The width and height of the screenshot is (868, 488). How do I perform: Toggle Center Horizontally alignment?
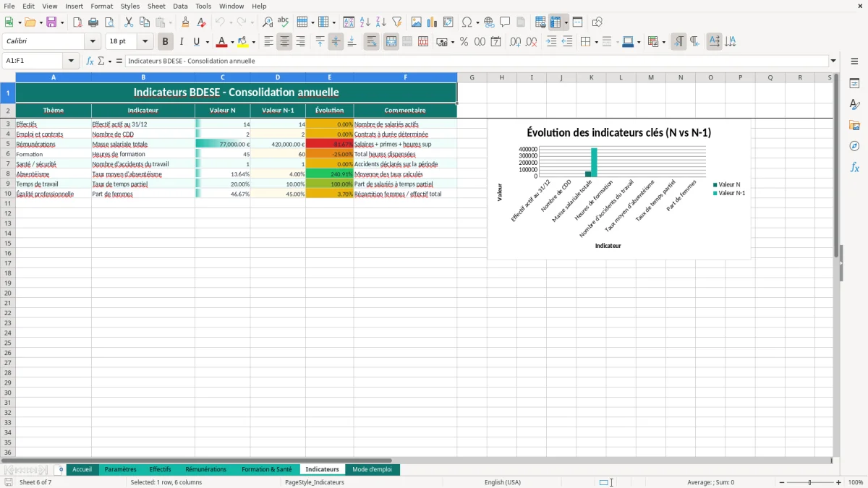[x=284, y=42]
